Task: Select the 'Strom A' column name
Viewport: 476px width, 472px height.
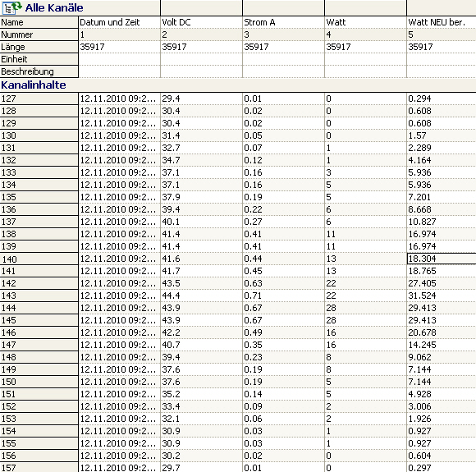Action: point(259,22)
